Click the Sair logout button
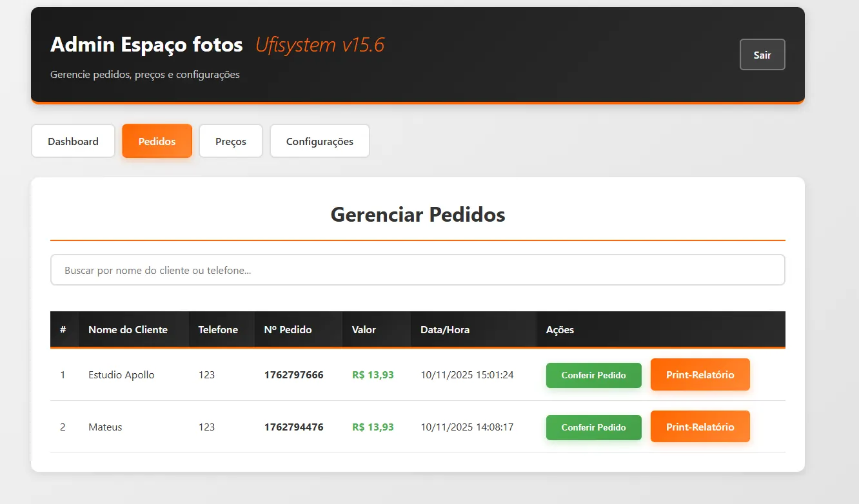Viewport: 859px width, 504px height. pos(762,55)
